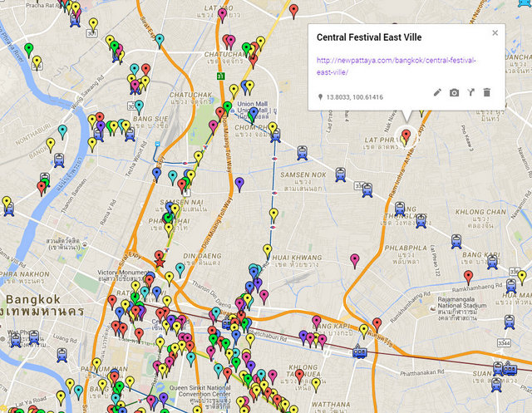Click the yellow marker above the 301 road sign
Screen dimensions: 532x413
click(93, 25)
